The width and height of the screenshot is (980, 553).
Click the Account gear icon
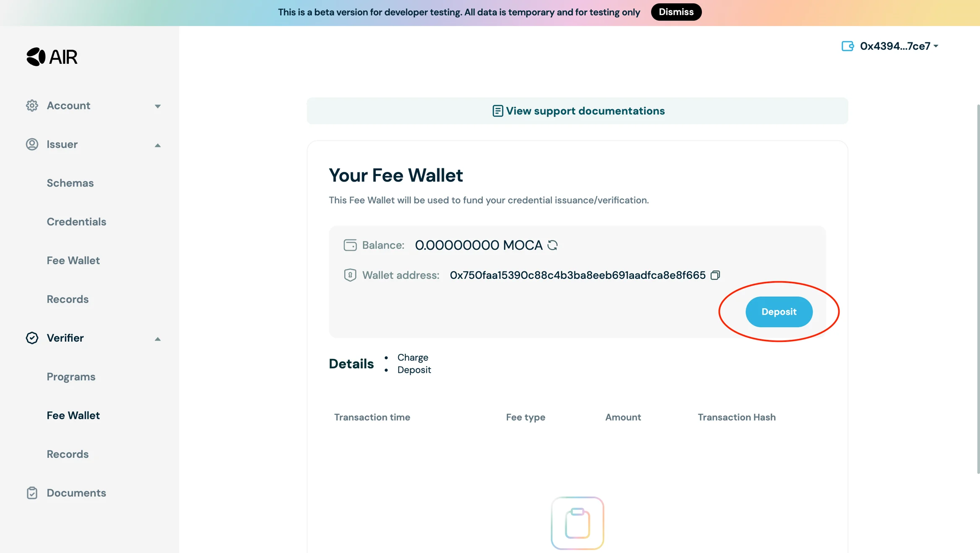(32, 106)
